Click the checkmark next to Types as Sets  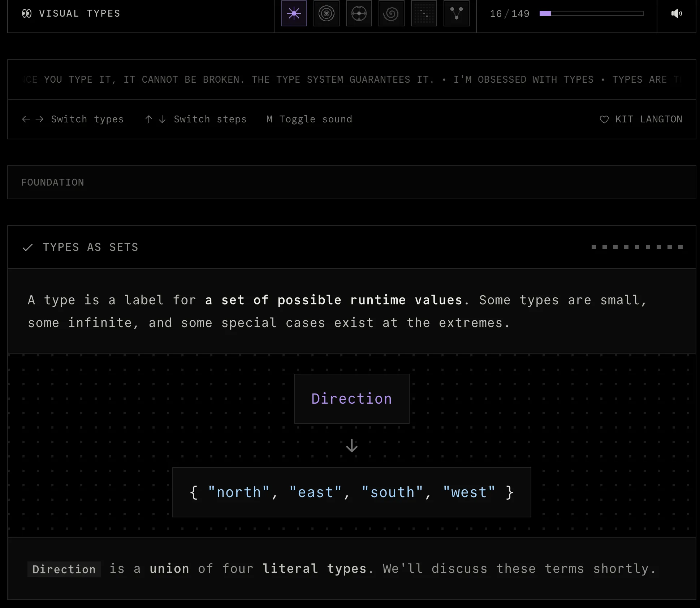28,247
